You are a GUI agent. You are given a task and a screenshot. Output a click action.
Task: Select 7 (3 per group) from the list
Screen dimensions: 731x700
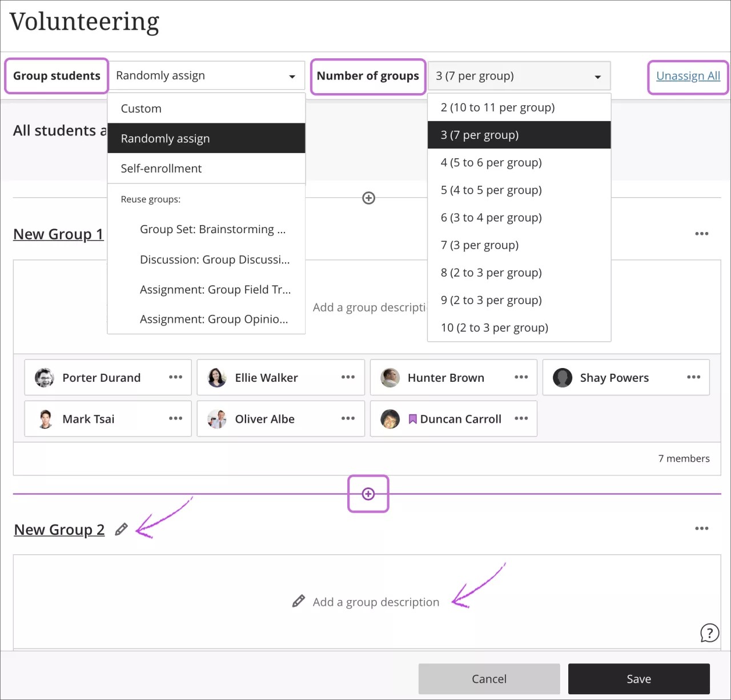[x=480, y=245]
